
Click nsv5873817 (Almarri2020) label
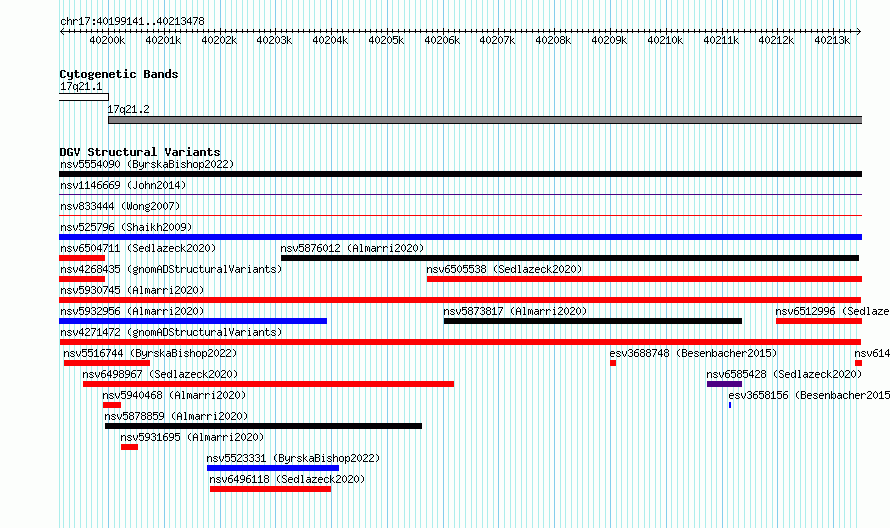point(515,311)
